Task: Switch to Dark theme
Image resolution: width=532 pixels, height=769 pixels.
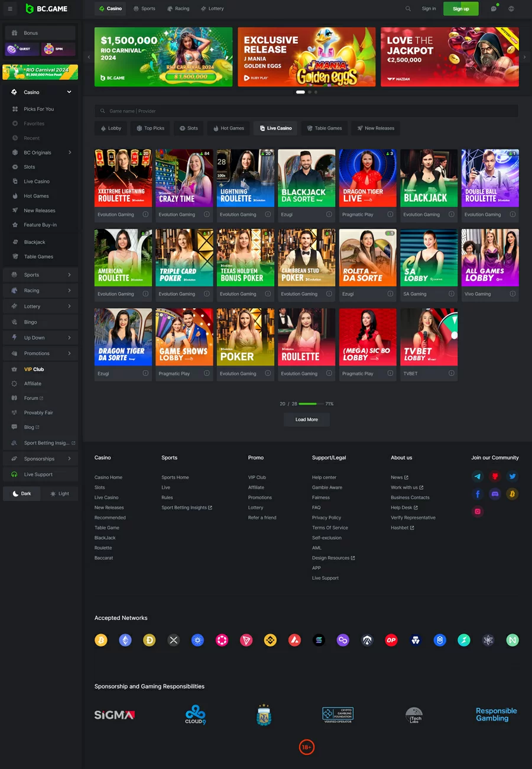Action: 22,493
